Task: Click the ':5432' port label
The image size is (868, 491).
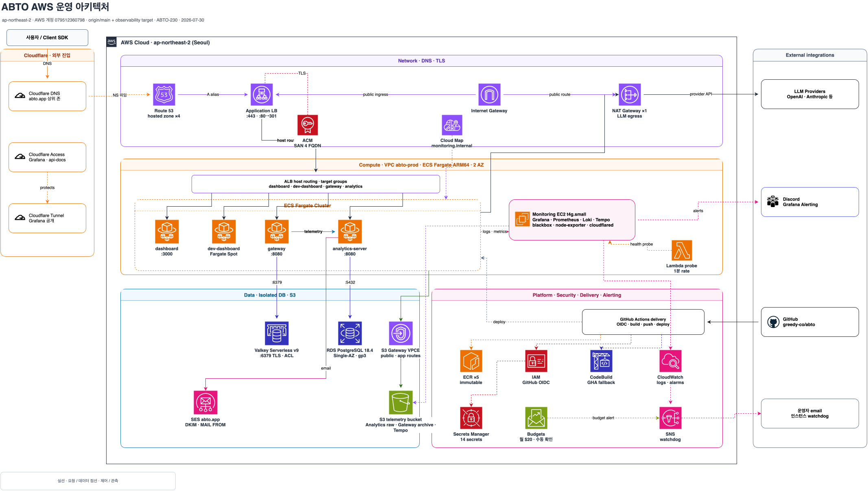Action: tap(350, 283)
